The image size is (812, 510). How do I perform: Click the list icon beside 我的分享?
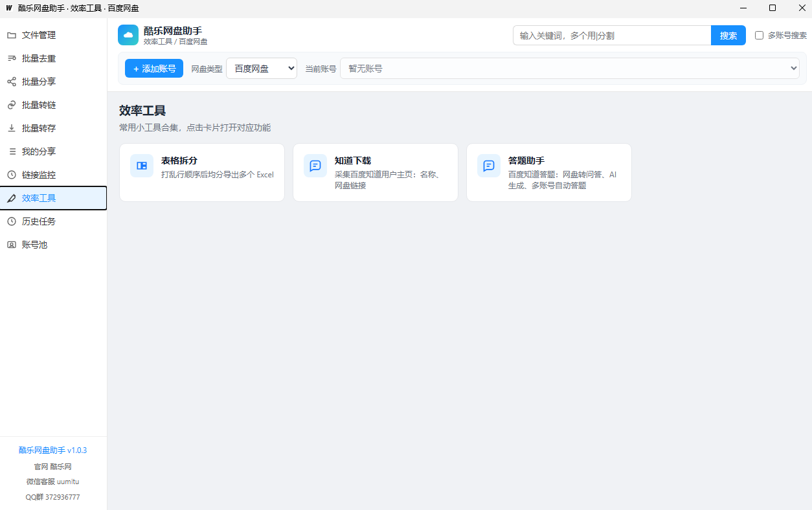pyautogui.click(x=11, y=151)
